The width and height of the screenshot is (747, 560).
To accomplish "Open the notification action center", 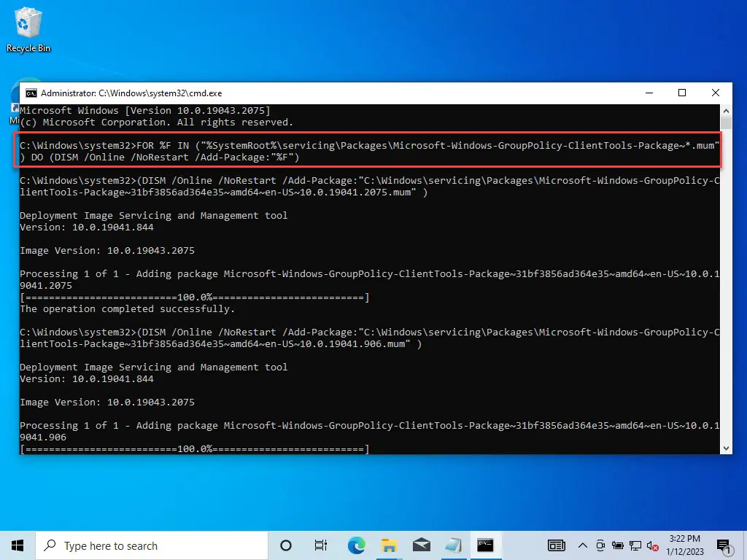I will (724, 546).
